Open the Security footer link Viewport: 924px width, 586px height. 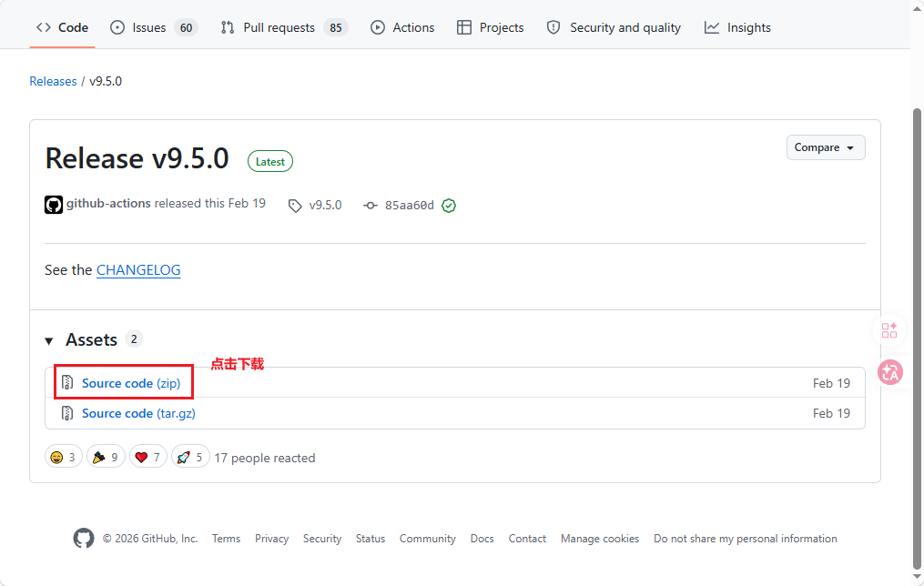322,539
